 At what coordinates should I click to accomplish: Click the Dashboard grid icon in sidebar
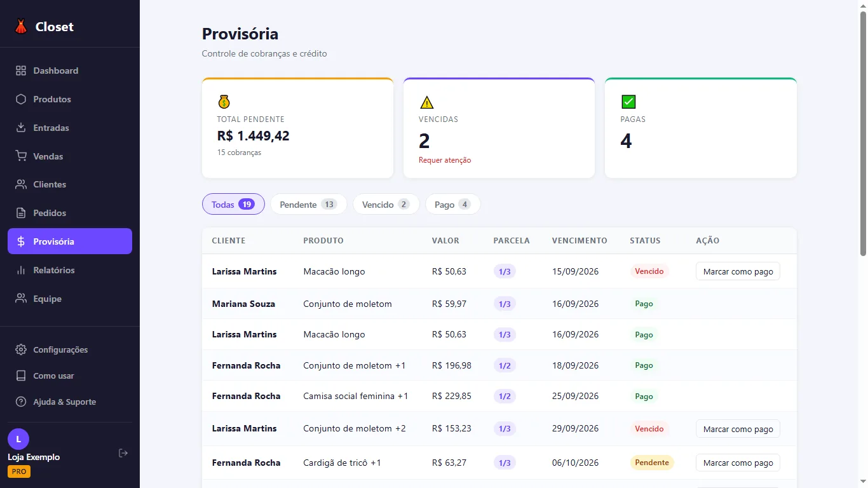[21, 71]
